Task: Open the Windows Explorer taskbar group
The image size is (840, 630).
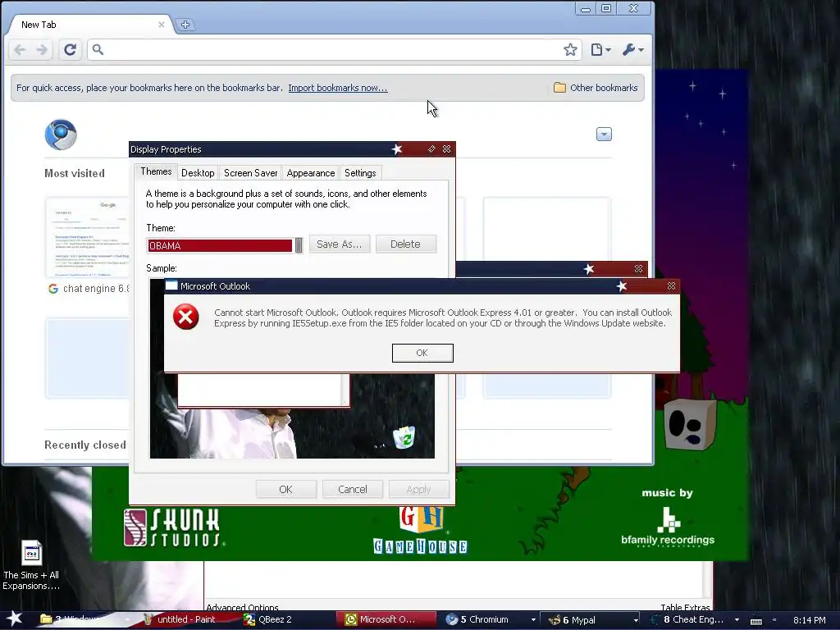Action: (84, 620)
